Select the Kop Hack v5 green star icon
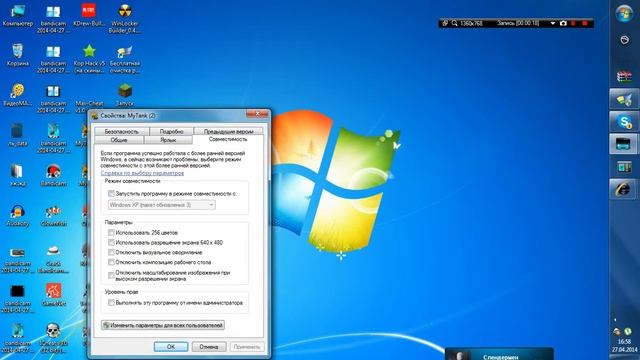640x360 pixels. click(x=89, y=58)
